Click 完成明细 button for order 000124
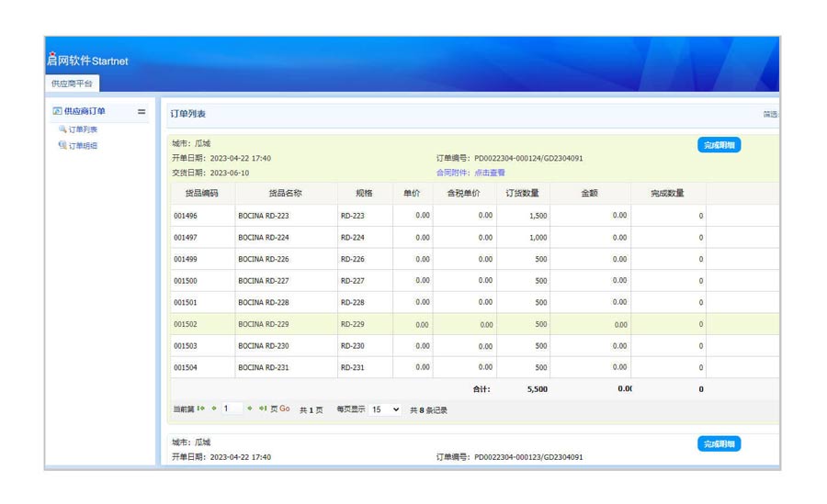827x504 pixels. click(719, 145)
